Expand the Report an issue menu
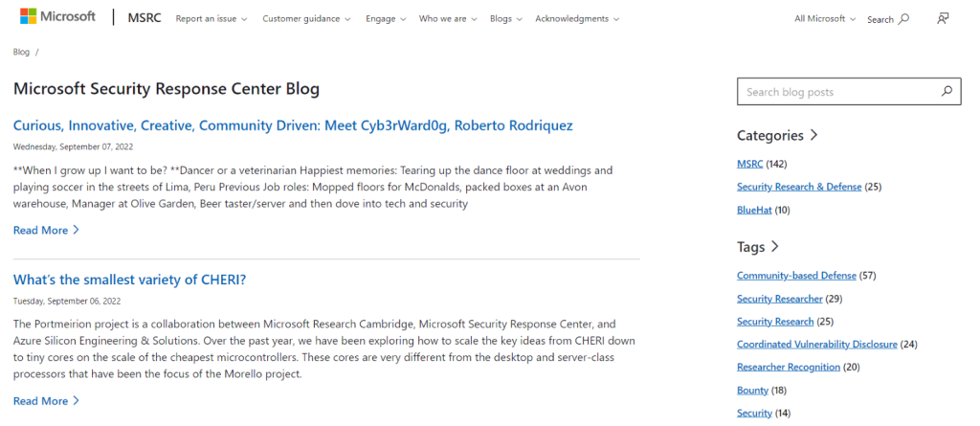 212,19
